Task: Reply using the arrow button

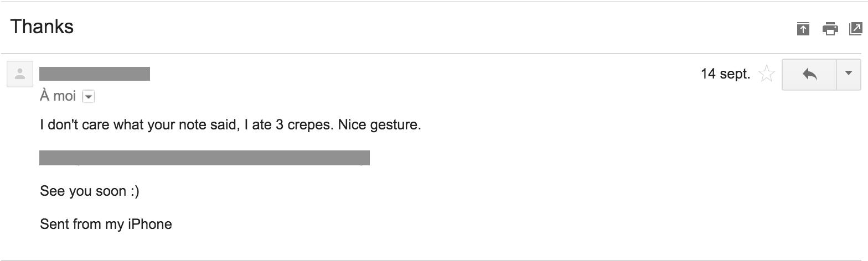Action: 809,74
